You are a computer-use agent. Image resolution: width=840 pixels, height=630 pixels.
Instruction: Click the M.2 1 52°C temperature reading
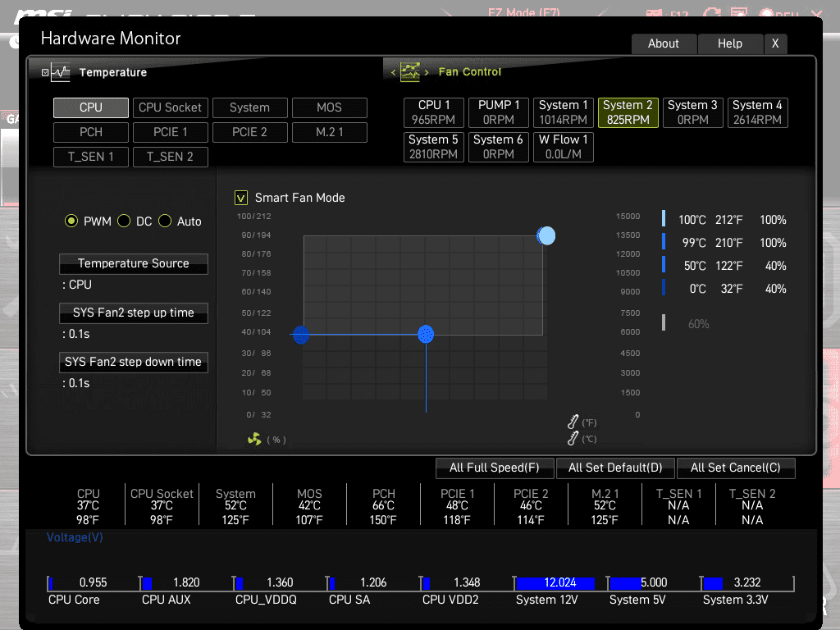coord(605,505)
